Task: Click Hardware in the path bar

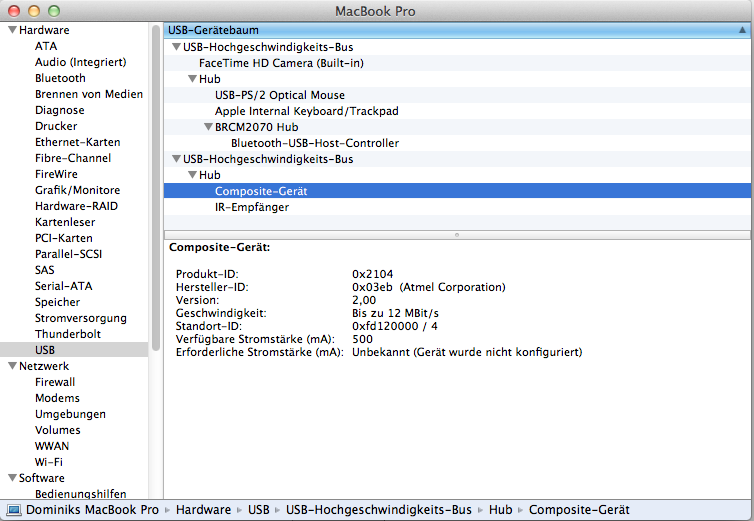Action: (x=203, y=510)
